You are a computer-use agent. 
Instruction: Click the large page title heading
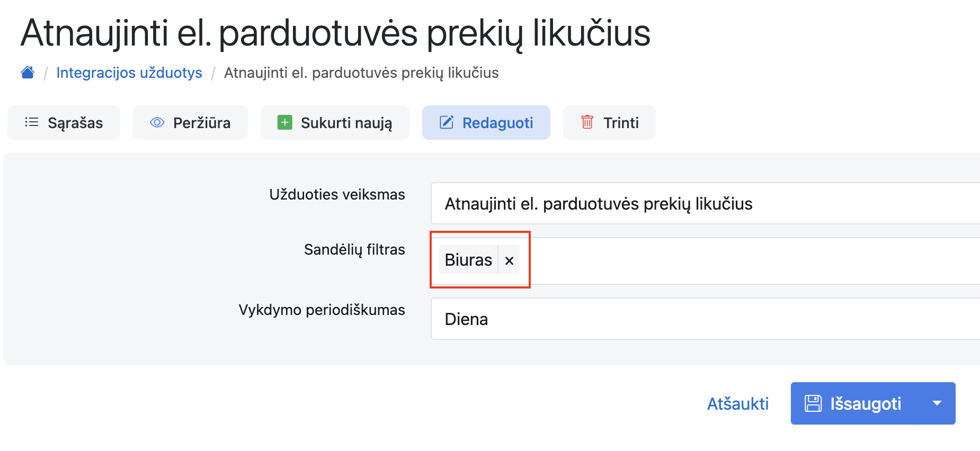pyautogui.click(x=335, y=33)
